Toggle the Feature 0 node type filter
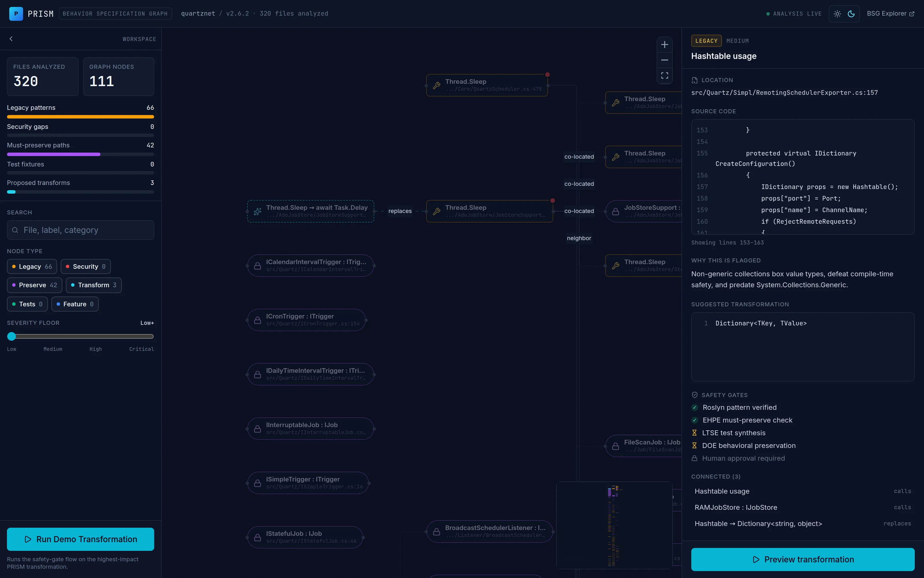 coord(75,304)
